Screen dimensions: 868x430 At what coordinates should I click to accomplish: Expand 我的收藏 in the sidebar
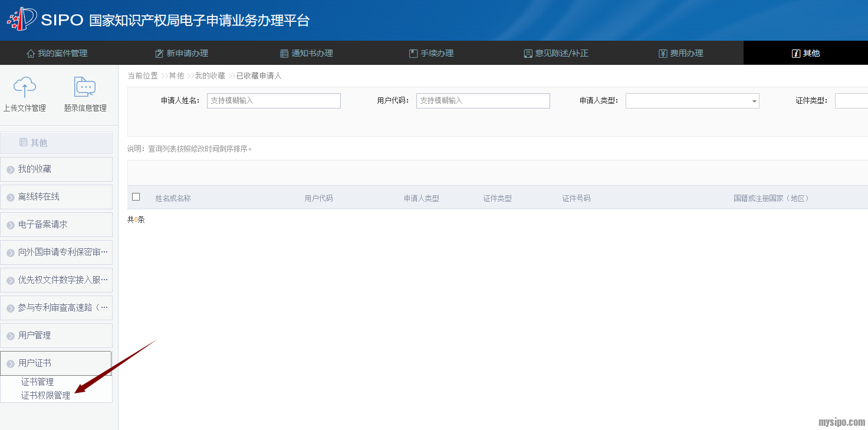click(56, 169)
